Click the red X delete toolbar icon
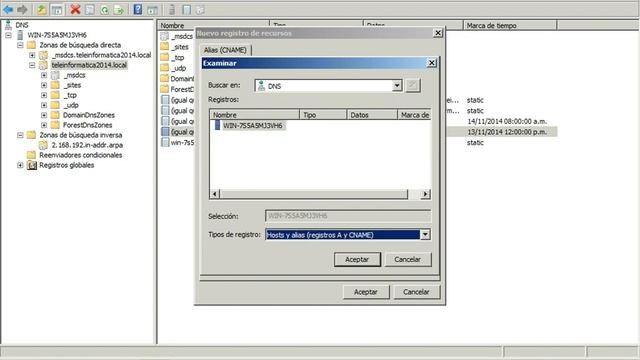Viewport: 640px width, 360px height. pyautogui.click(x=75, y=9)
